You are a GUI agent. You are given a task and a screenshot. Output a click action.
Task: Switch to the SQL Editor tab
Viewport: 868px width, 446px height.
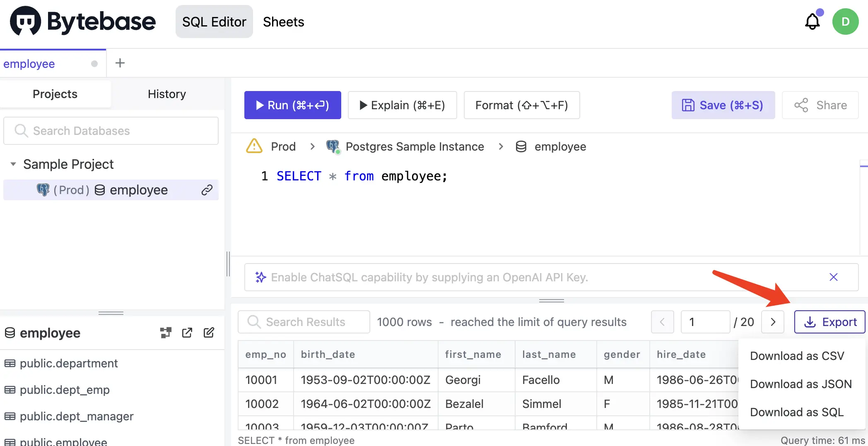point(214,22)
